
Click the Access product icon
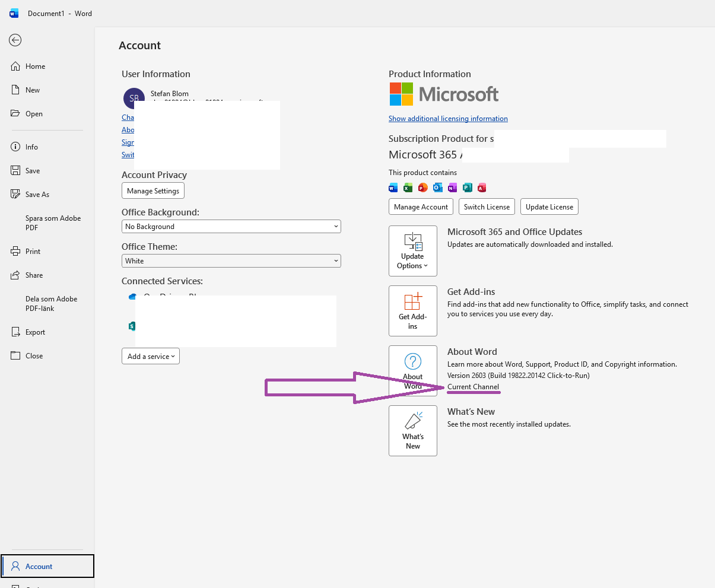coord(482,188)
